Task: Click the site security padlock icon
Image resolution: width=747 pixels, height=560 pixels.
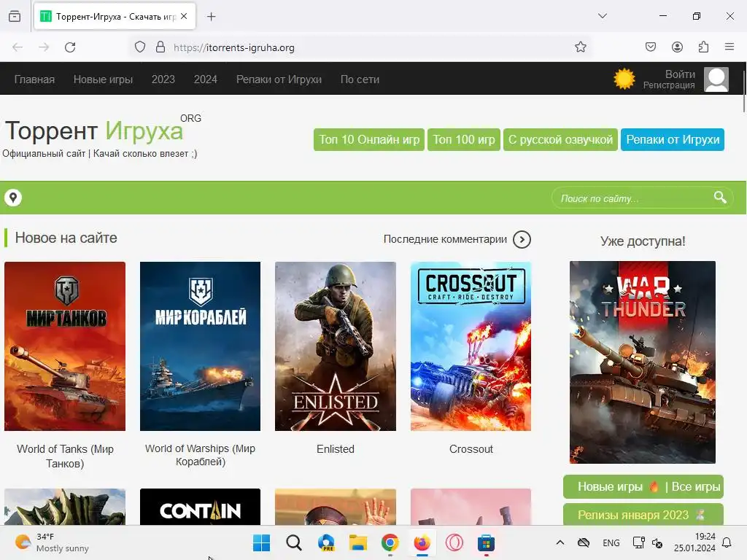Action: (x=160, y=47)
